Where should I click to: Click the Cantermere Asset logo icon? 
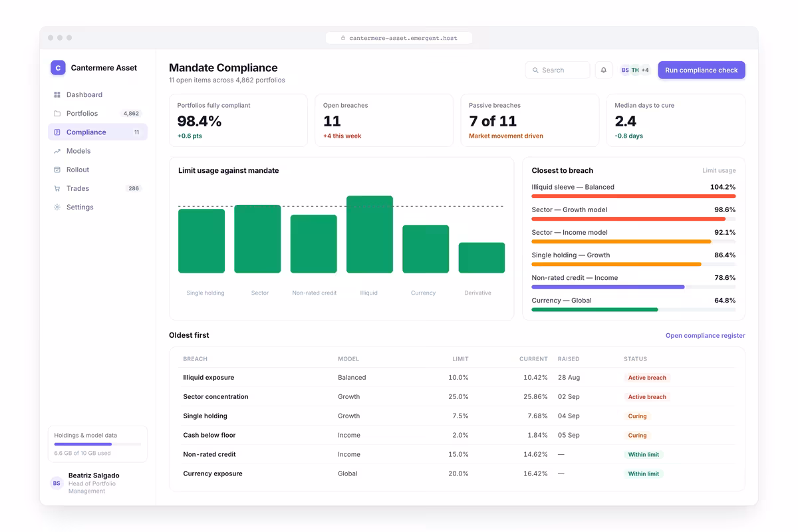(58, 67)
